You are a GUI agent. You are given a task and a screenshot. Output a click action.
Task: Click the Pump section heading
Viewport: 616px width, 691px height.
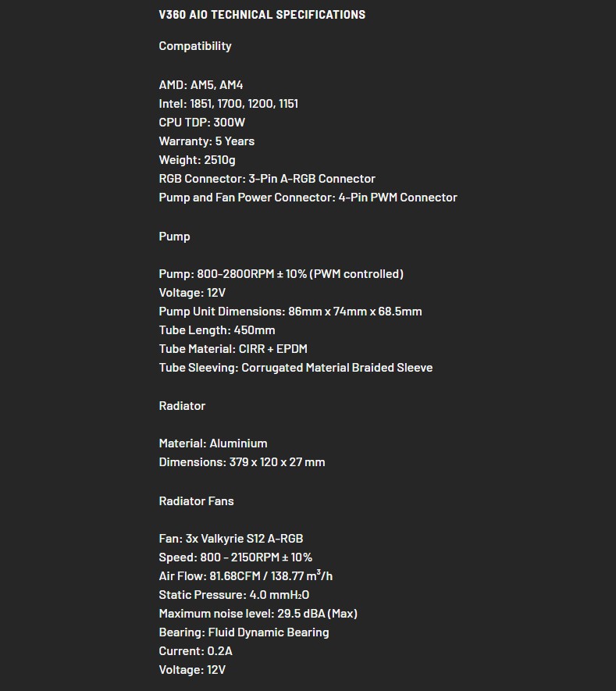174,237
